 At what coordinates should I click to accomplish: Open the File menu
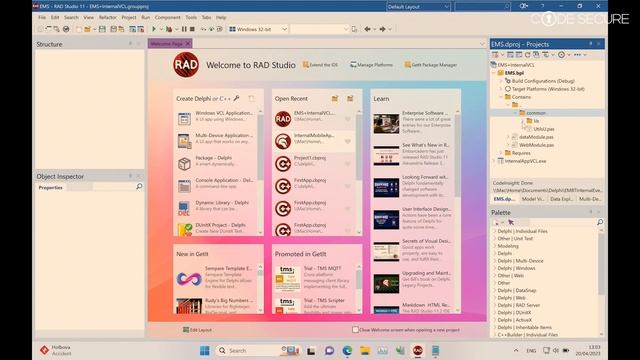(x=42, y=18)
